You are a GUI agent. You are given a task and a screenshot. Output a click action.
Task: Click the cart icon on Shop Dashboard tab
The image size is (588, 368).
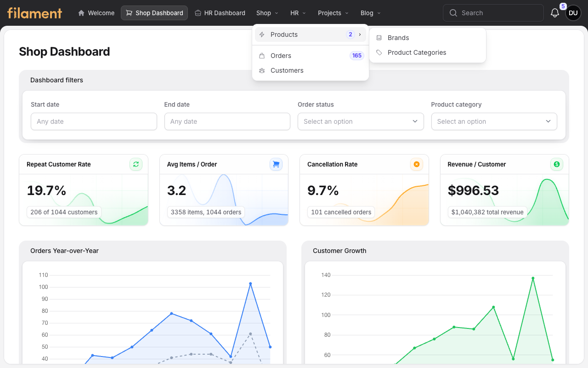point(129,13)
